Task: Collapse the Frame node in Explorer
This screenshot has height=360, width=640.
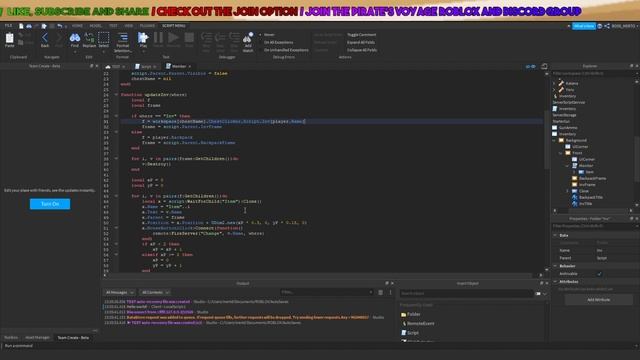Action: tap(561, 153)
